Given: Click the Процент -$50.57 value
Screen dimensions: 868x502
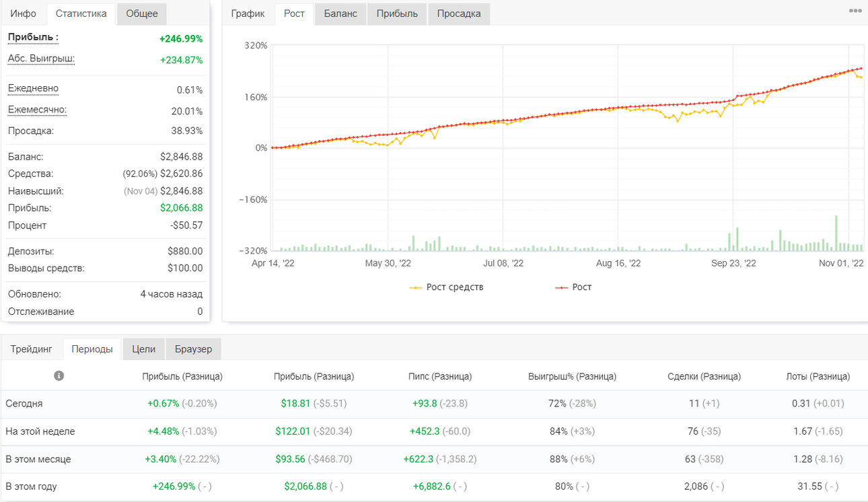Looking at the screenshot, I should (187, 225).
